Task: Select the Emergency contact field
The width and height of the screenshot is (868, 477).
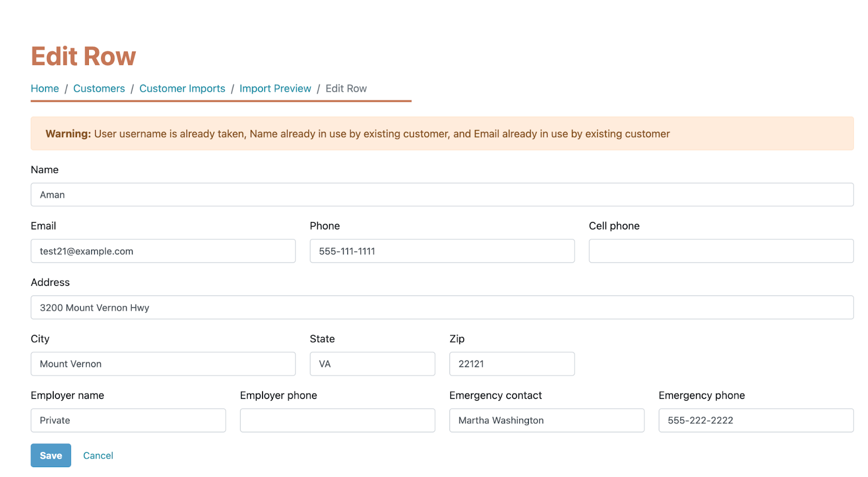Action: 546,420
